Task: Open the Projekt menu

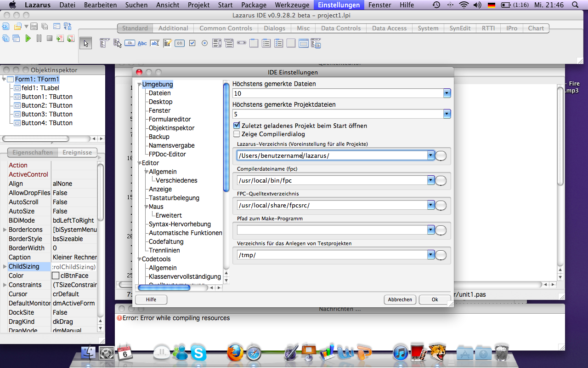Action: pos(198,5)
